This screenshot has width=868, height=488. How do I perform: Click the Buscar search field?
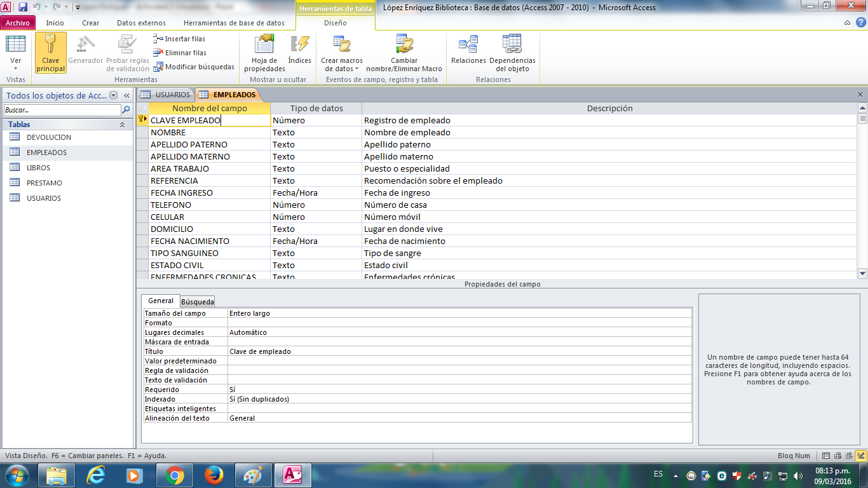point(62,110)
